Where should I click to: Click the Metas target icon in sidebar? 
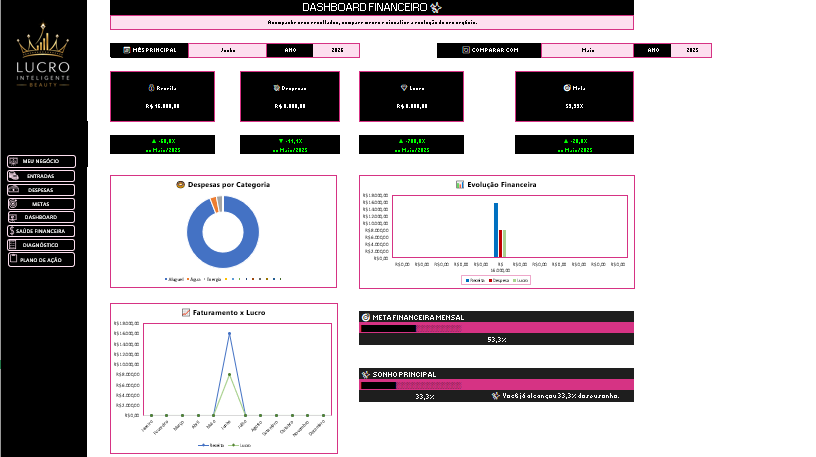click(x=14, y=204)
